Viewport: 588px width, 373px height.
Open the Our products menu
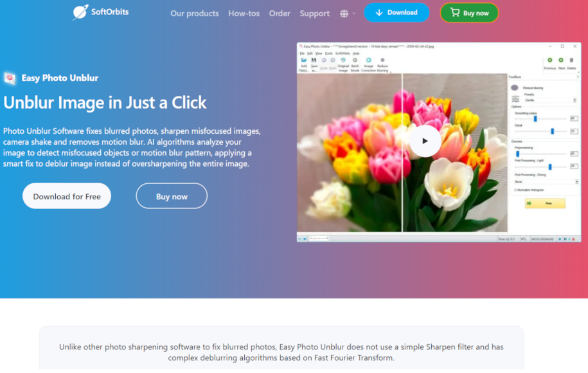point(194,14)
